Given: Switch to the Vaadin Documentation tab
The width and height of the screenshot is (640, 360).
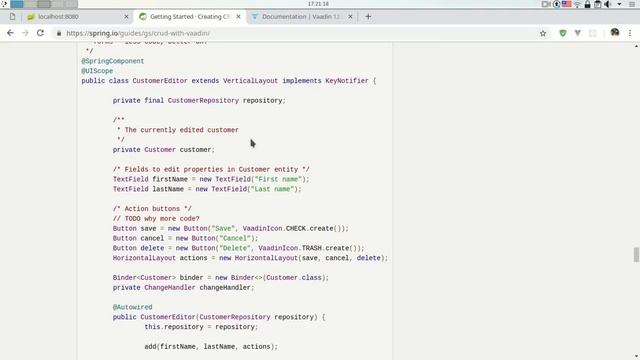Looking at the screenshot, I should pos(302,17).
